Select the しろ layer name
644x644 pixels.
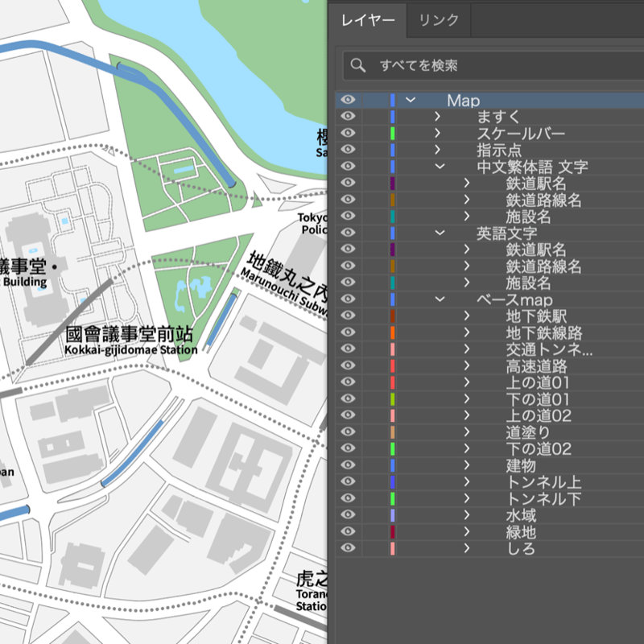[521, 548]
